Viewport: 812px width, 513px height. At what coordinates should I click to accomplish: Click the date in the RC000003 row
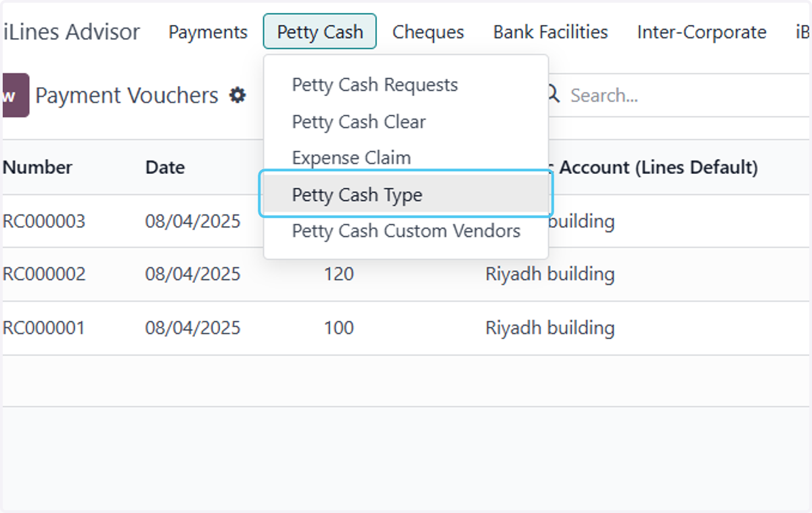coord(193,221)
